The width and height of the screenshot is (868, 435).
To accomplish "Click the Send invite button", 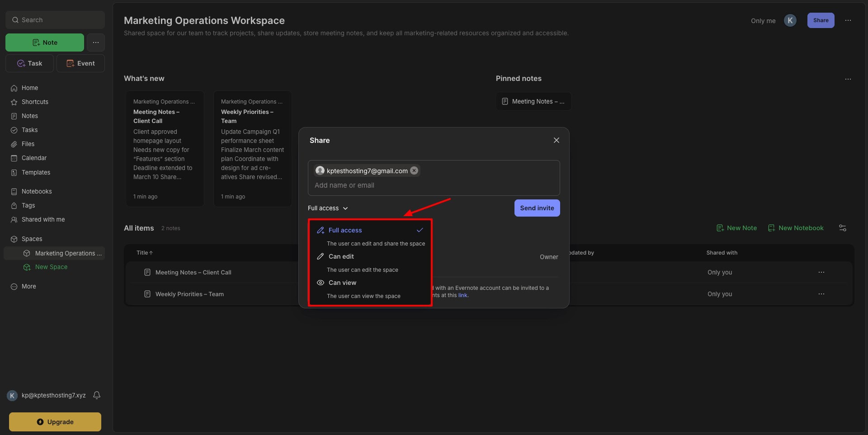I will point(537,208).
